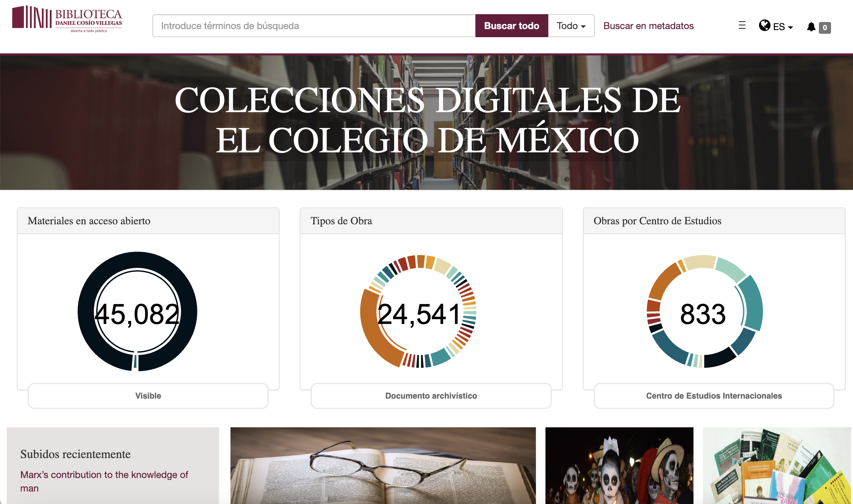Image resolution: width=853 pixels, height=504 pixels.
Task: Click the notification count badge showing 0
Action: (825, 27)
